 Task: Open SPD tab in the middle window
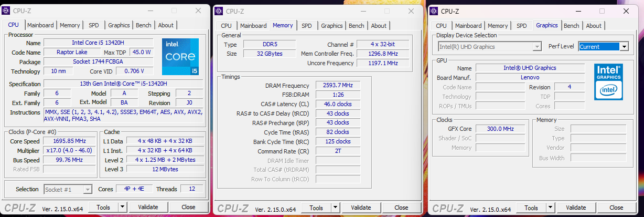[x=306, y=26]
